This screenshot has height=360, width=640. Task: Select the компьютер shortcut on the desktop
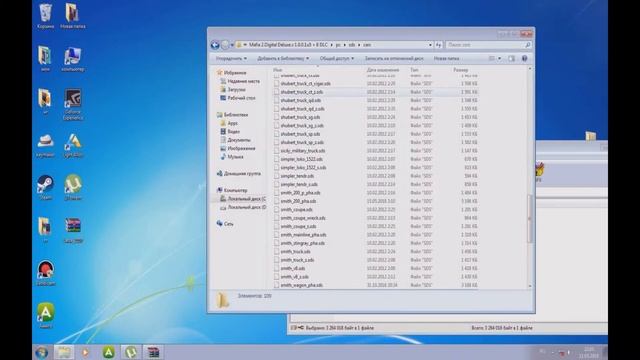tap(73, 59)
